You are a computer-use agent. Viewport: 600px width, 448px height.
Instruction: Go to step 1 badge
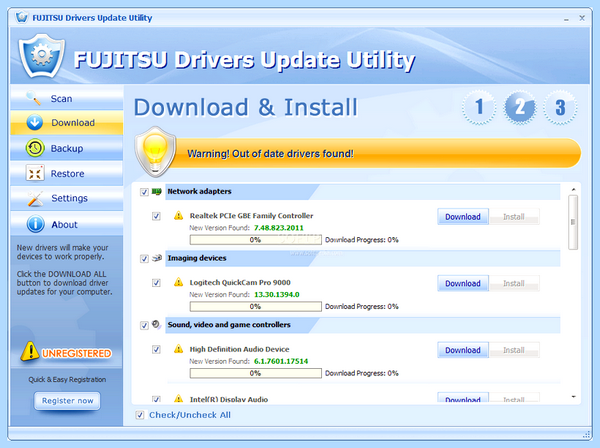tap(479, 107)
